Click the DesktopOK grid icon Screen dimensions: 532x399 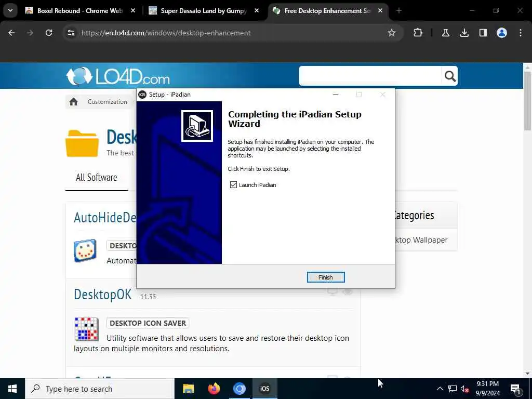(87, 329)
